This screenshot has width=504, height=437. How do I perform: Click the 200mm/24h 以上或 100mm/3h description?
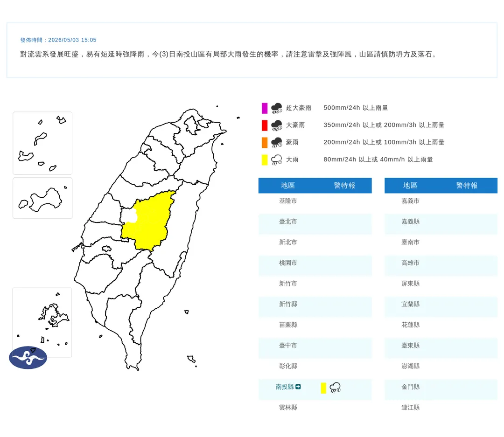384,142
